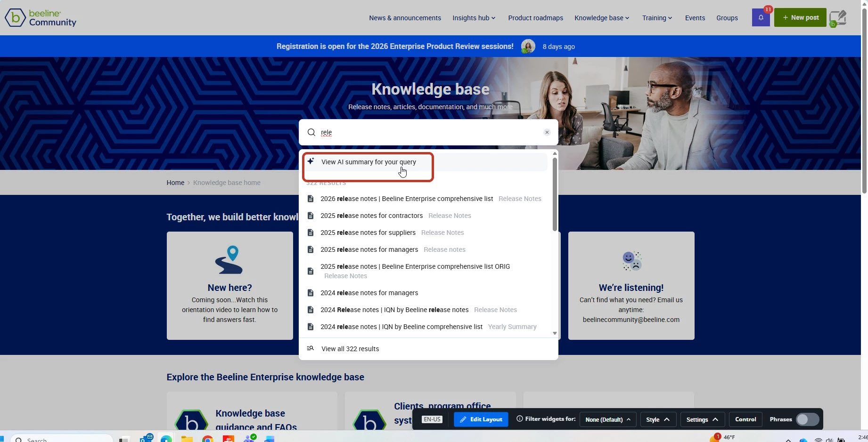The height and width of the screenshot is (442, 868).
Task: Click the document icon beside 2025 comprehensive list ORIG
Action: (x=311, y=271)
